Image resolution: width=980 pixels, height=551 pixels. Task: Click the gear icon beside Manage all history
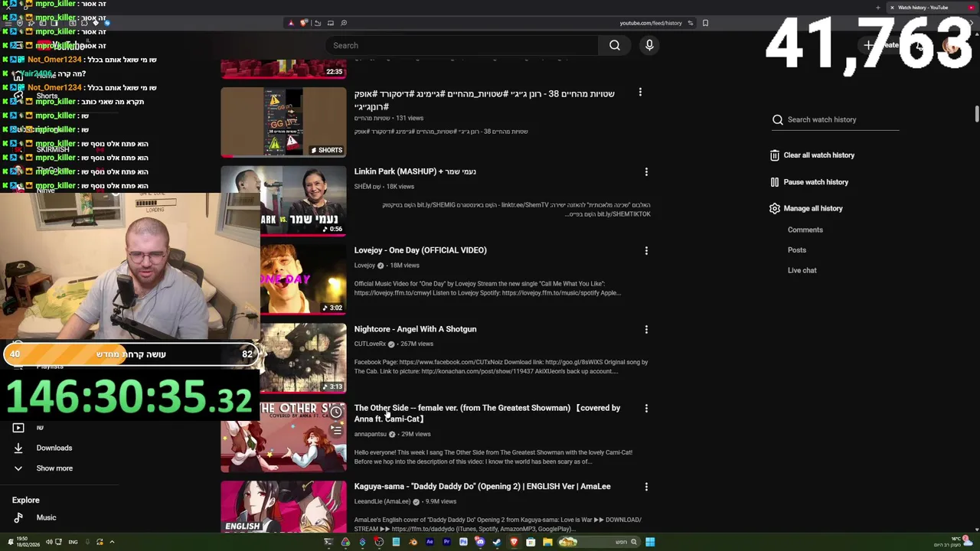click(775, 208)
